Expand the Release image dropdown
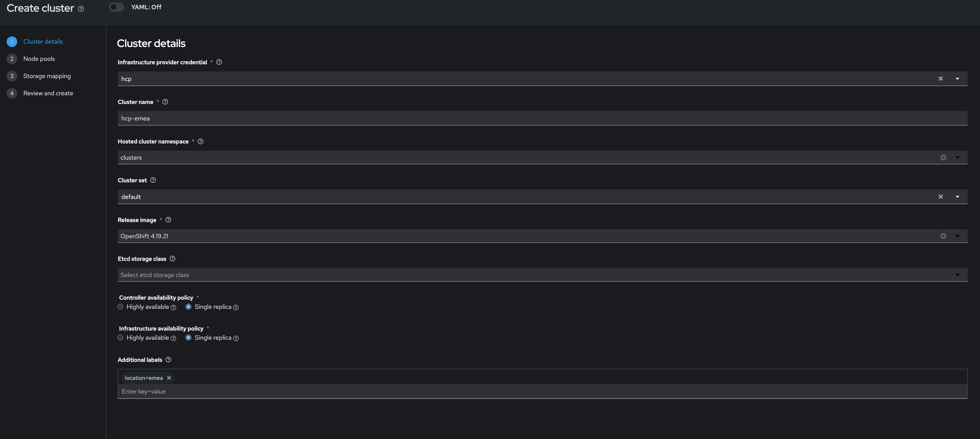 957,236
